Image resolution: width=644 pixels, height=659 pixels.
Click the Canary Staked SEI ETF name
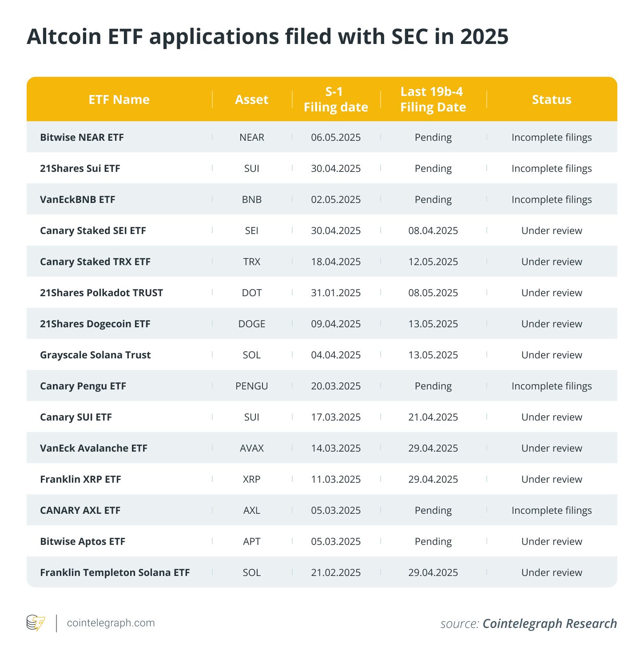[x=93, y=230]
